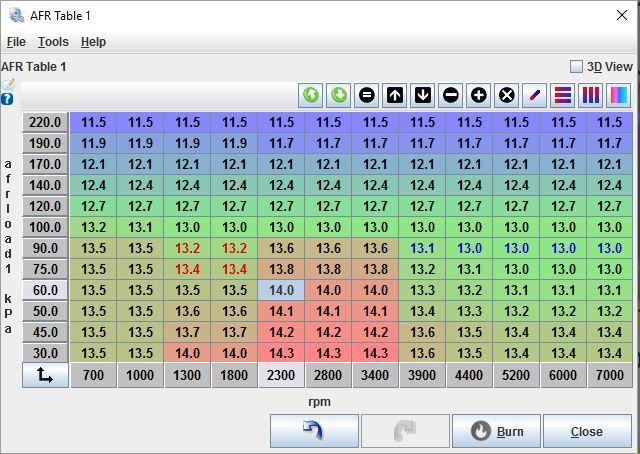Image resolution: width=640 pixels, height=454 pixels.
Task: Click the undo arrow button
Action: coord(314,431)
